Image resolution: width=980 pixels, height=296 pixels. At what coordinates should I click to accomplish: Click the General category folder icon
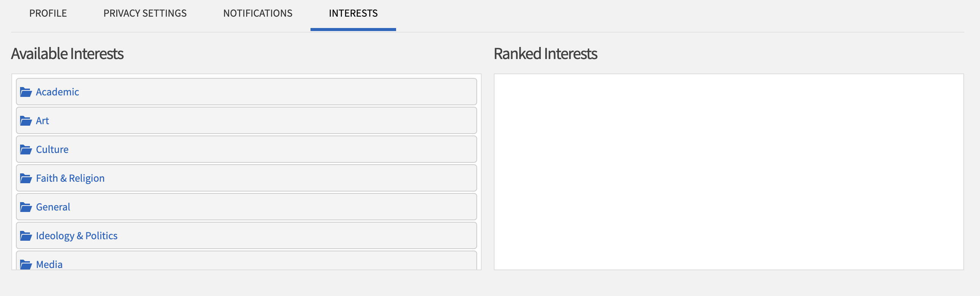point(25,207)
